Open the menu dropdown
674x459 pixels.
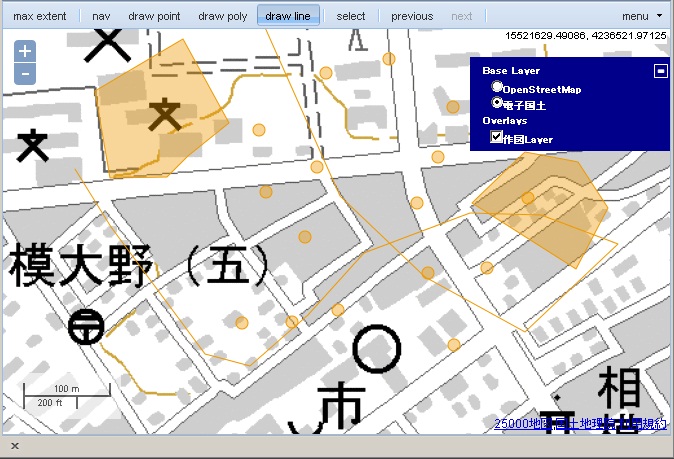coord(641,16)
